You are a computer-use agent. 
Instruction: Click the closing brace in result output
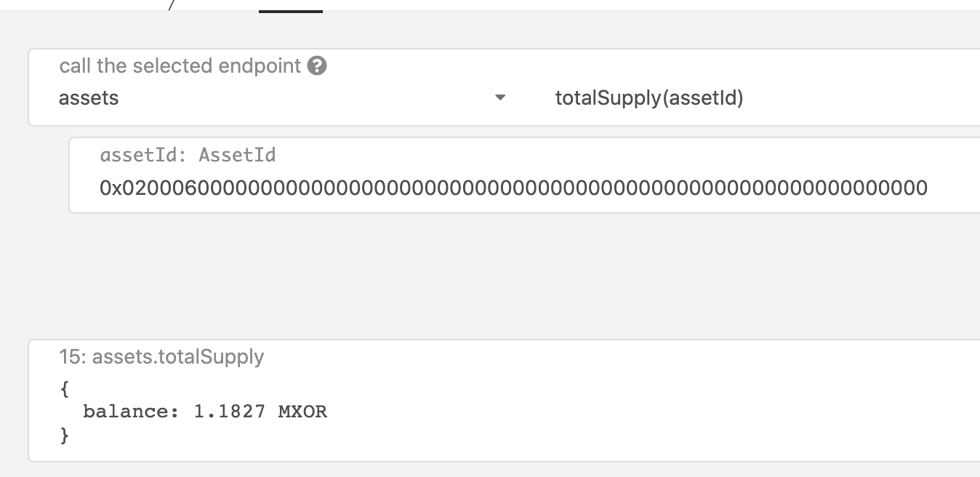pos(65,435)
